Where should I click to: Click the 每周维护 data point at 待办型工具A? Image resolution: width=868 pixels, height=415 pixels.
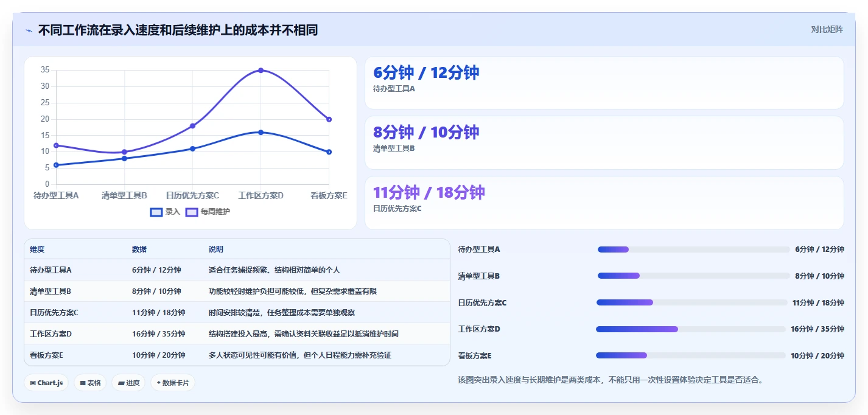[x=56, y=145]
